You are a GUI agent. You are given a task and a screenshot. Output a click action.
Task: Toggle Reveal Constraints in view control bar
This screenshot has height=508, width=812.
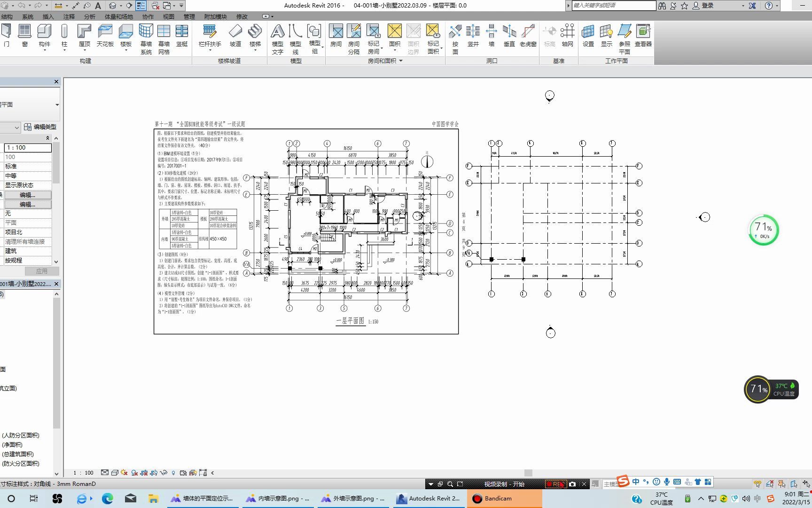point(203,473)
